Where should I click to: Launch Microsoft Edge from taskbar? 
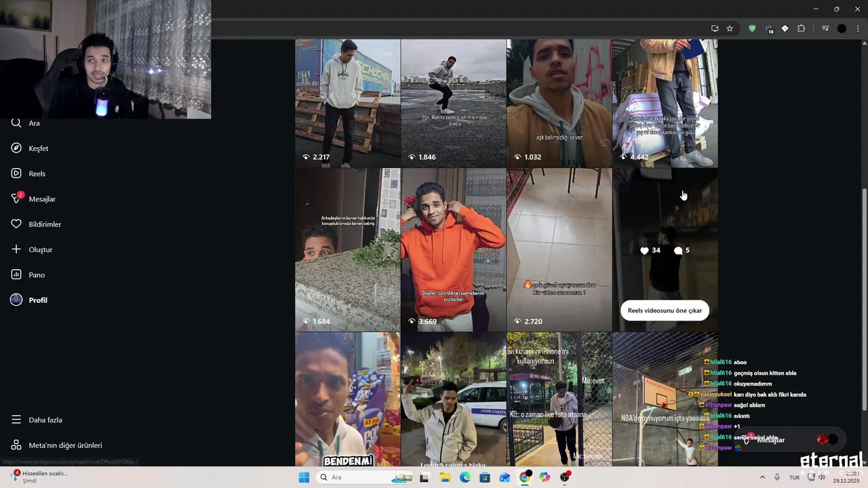pyautogui.click(x=465, y=477)
